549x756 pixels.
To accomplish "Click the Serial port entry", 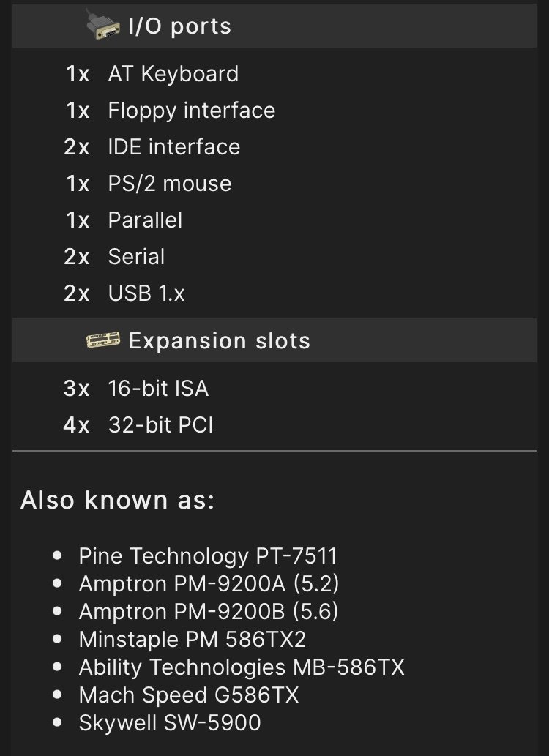I will coord(136,257).
